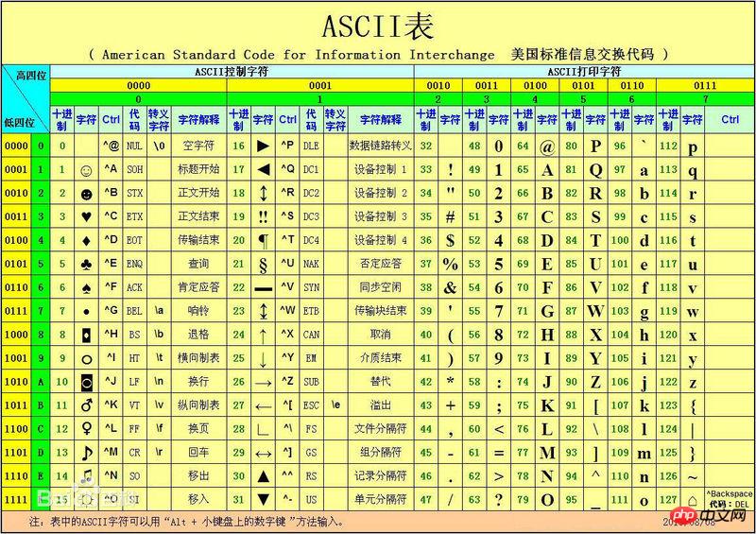Click the 'VT' code cell
The width and height of the screenshot is (756, 534).
click(134, 405)
